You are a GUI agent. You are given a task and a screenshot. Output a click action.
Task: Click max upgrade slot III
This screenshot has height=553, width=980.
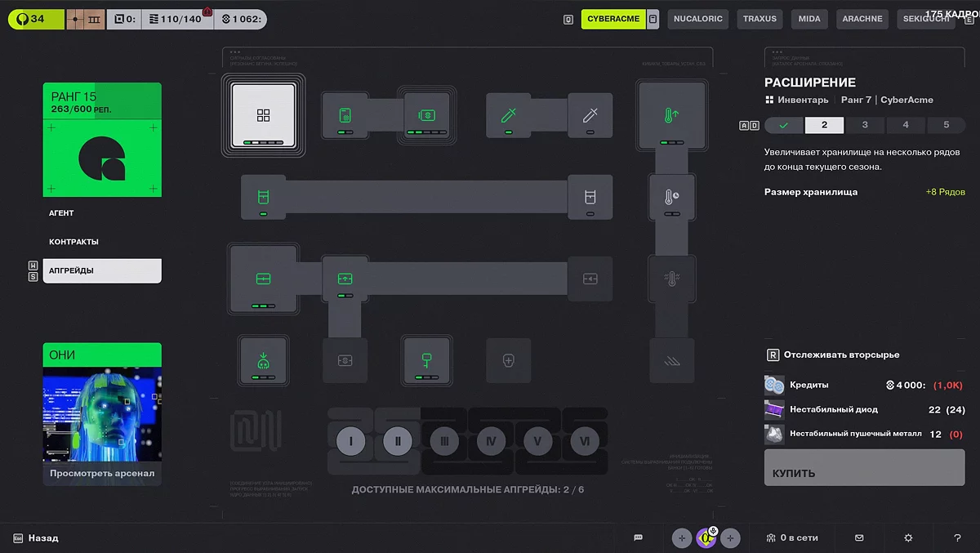pyautogui.click(x=444, y=441)
